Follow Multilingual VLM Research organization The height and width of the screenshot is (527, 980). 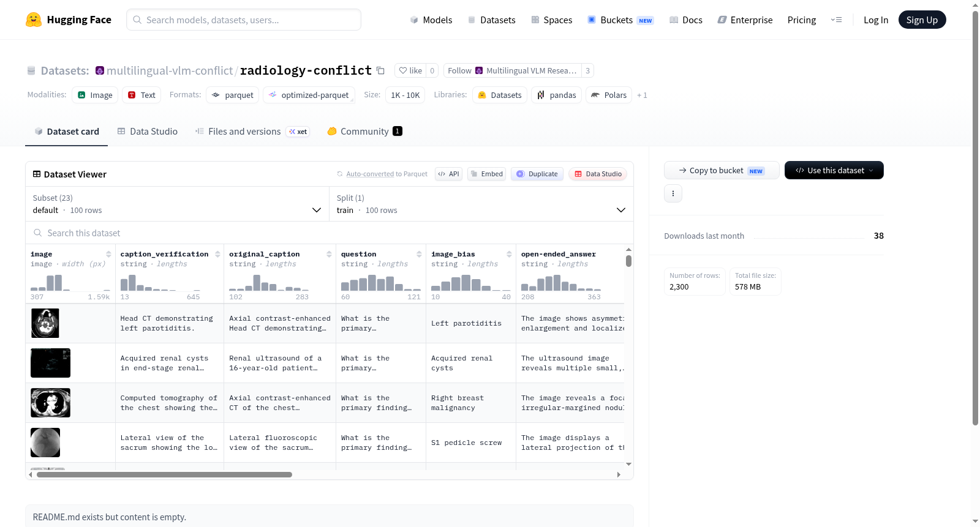pyautogui.click(x=513, y=70)
